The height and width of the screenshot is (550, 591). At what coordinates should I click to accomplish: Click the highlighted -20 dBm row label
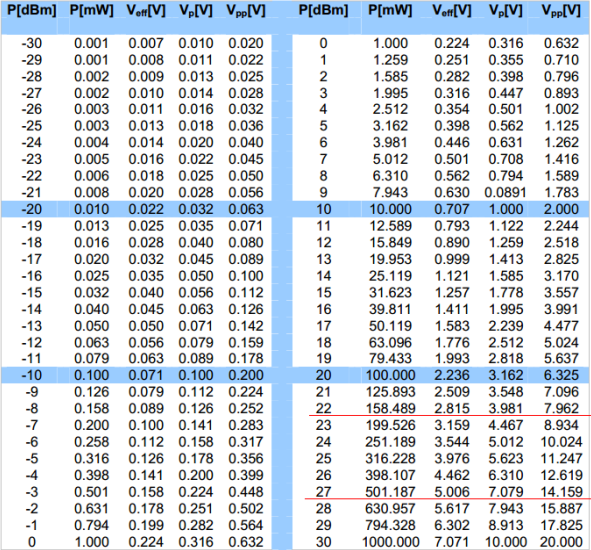(32, 209)
